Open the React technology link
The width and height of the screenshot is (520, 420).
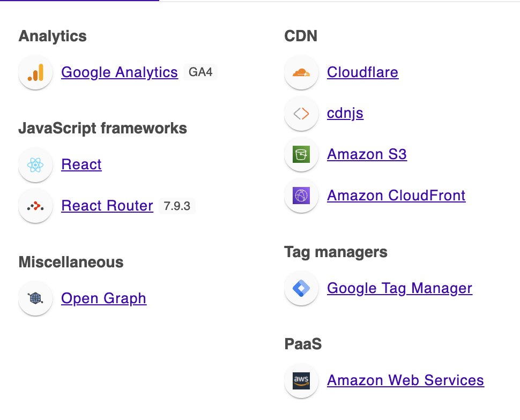tap(81, 164)
